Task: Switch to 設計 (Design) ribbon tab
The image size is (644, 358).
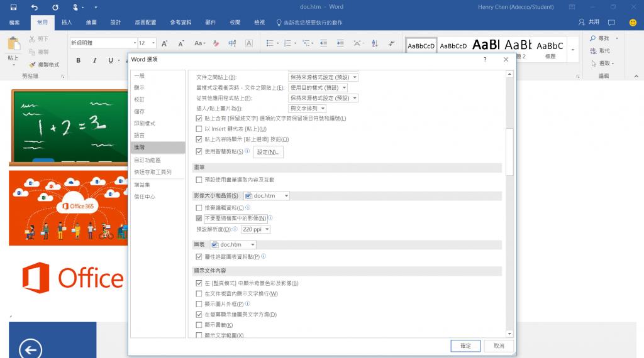Action: [116, 23]
